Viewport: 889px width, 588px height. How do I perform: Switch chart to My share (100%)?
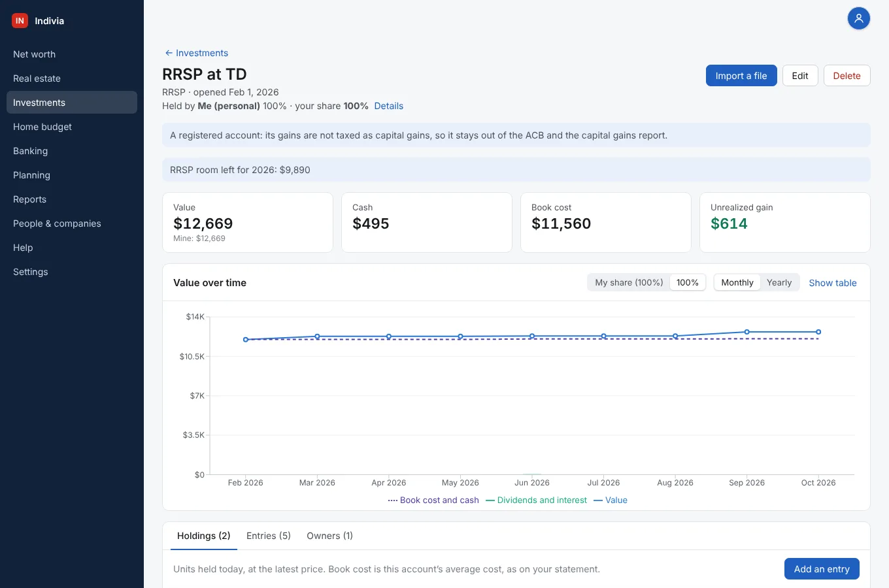coord(629,283)
